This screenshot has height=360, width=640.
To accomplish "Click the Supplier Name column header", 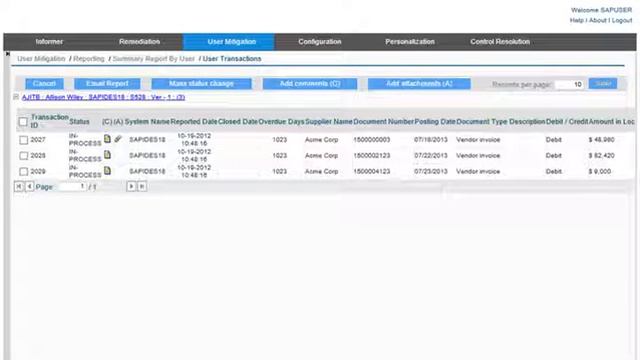I will click(329, 122).
